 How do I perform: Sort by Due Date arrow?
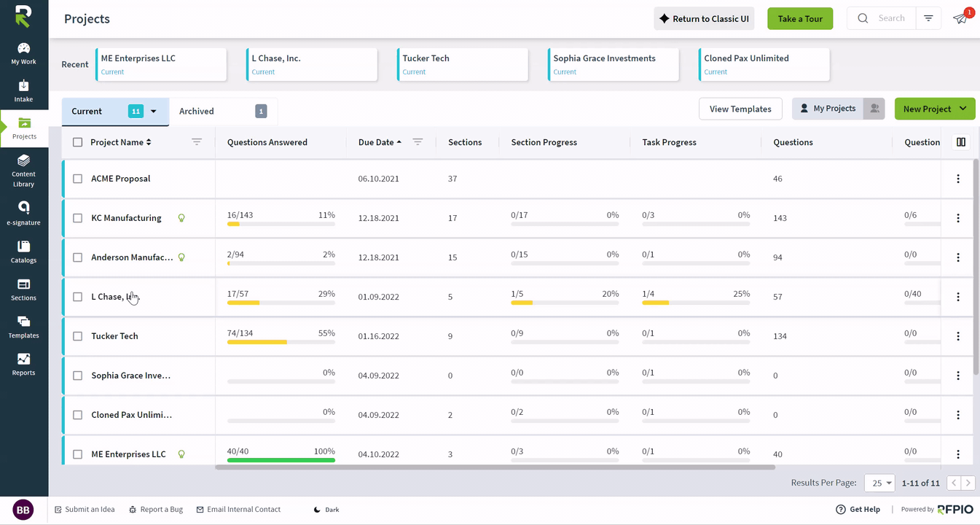[399, 142]
